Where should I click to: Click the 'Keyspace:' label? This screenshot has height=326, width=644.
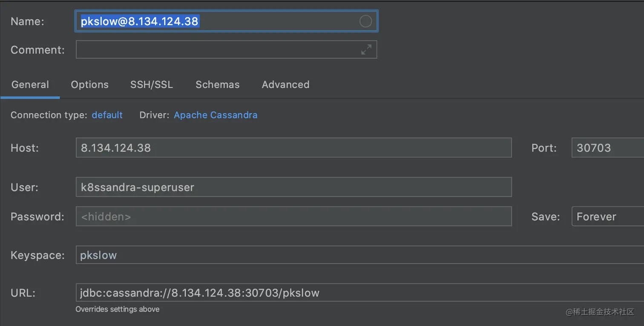tap(37, 255)
